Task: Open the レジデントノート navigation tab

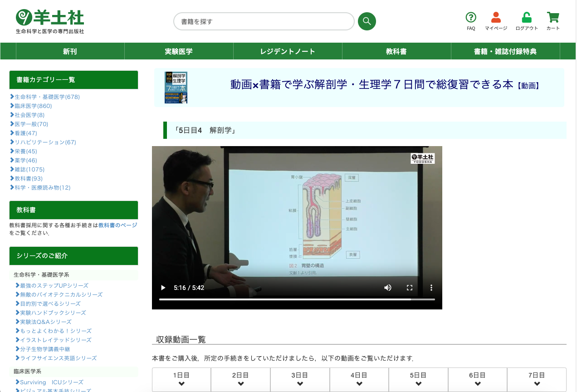Action: click(288, 51)
